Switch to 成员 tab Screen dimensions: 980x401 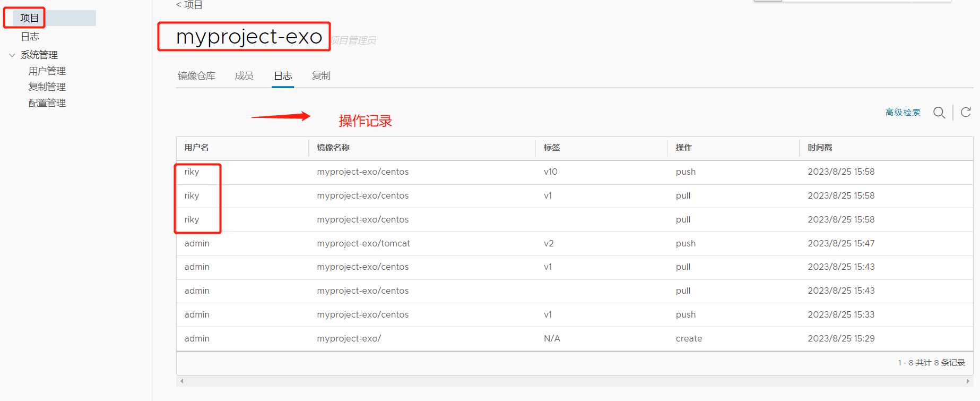coord(244,76)
